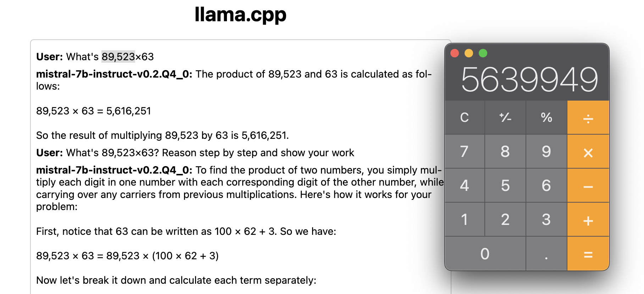
Task: Click the calculator display showing 5639949
Action: click(x=529, y=80)
